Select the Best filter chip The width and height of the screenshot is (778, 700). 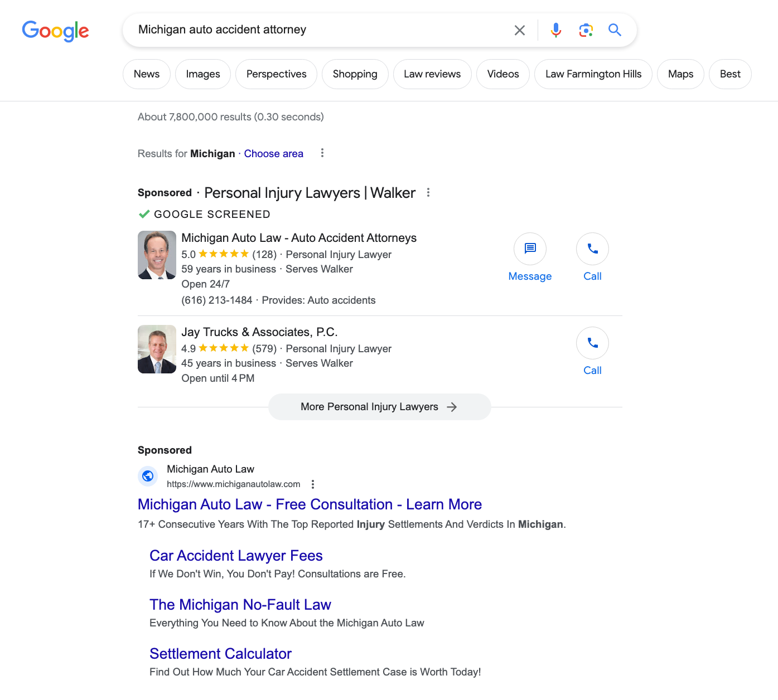tap(730, 74)
